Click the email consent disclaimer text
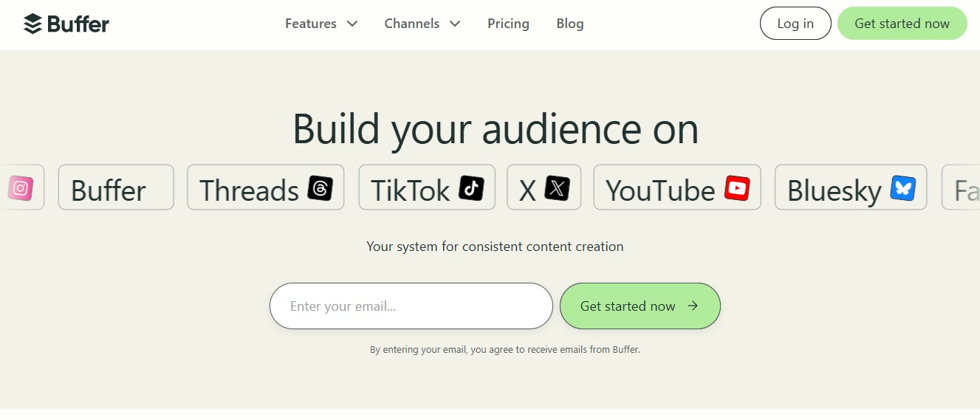 click(x=505, y=350)
